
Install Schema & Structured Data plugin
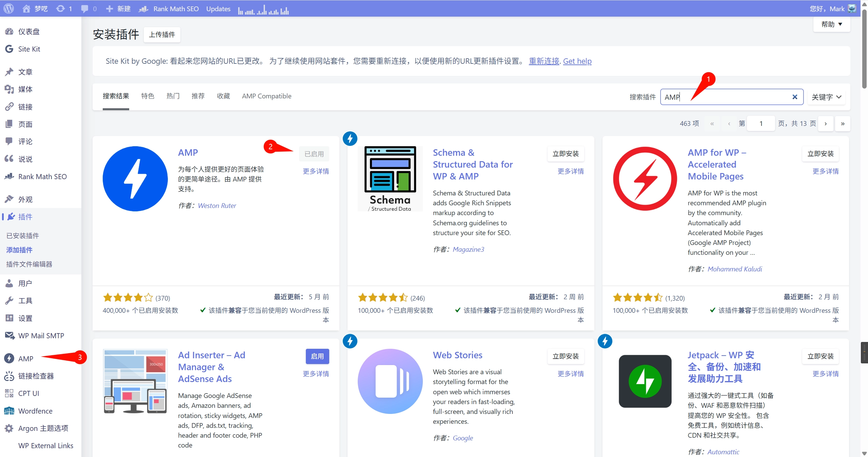[566, 154]
